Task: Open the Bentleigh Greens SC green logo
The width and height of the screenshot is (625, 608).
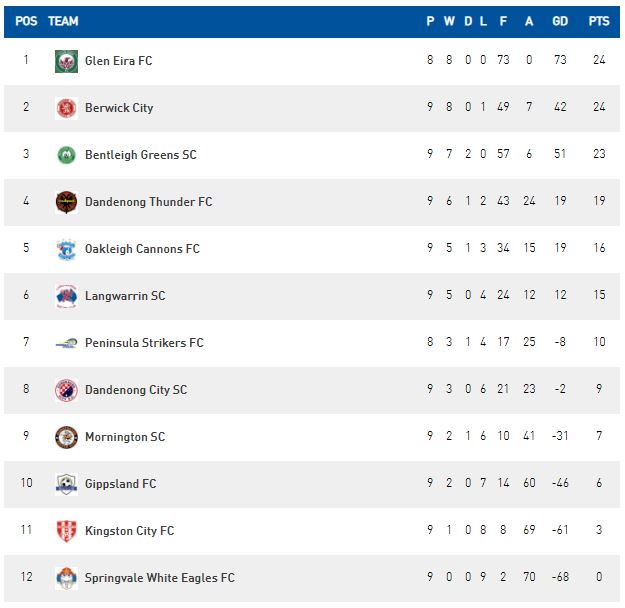Action: (66, 155)
